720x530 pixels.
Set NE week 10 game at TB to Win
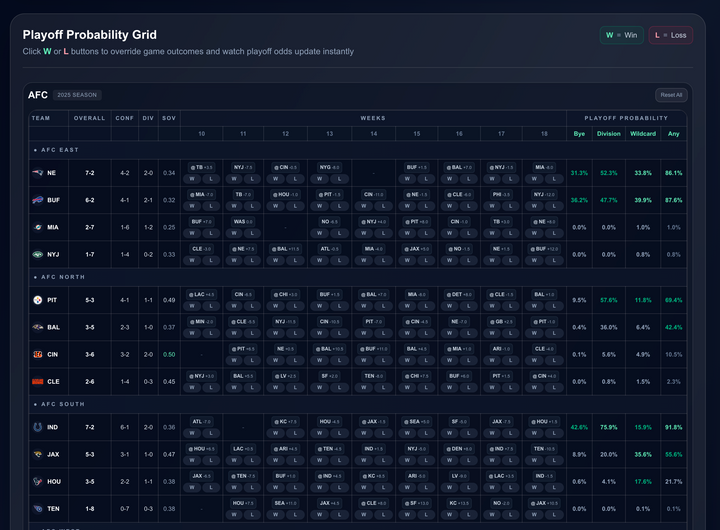[192, 178]
